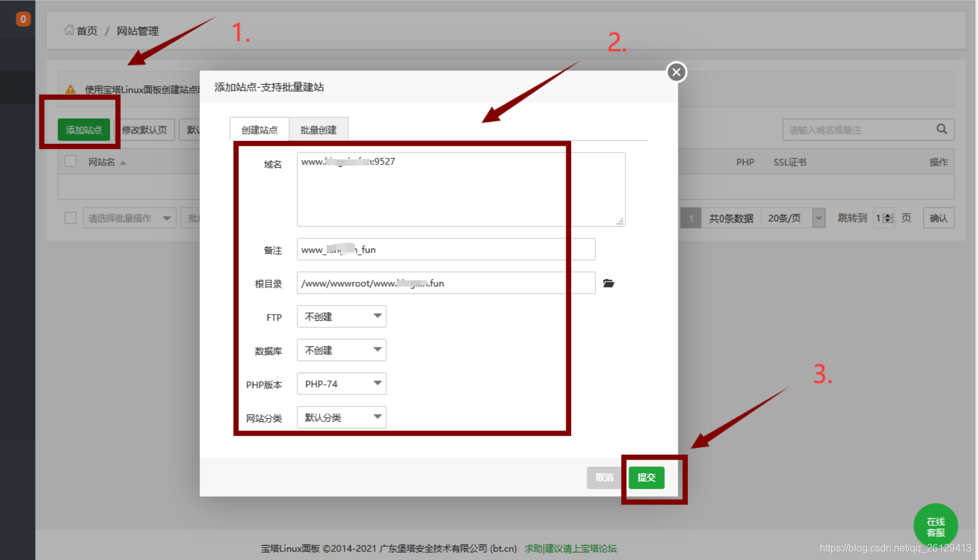Click the green 添加站点 button
Image resolution: width=978 pixels, height=560 pixels.
[83, 130]
